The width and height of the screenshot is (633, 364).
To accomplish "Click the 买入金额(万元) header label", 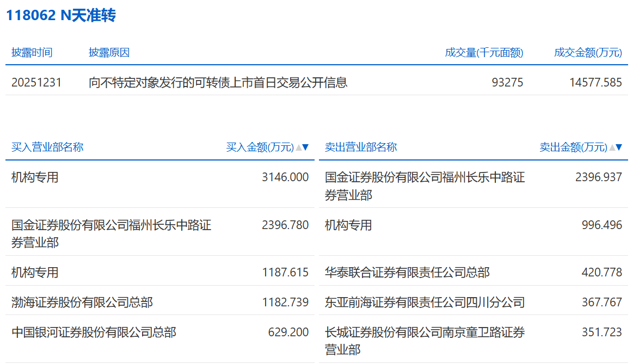I will coord(260,147).
